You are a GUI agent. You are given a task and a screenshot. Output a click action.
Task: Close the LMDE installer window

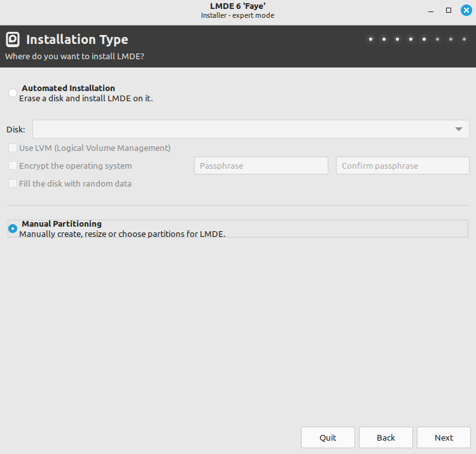pos(466,10)
